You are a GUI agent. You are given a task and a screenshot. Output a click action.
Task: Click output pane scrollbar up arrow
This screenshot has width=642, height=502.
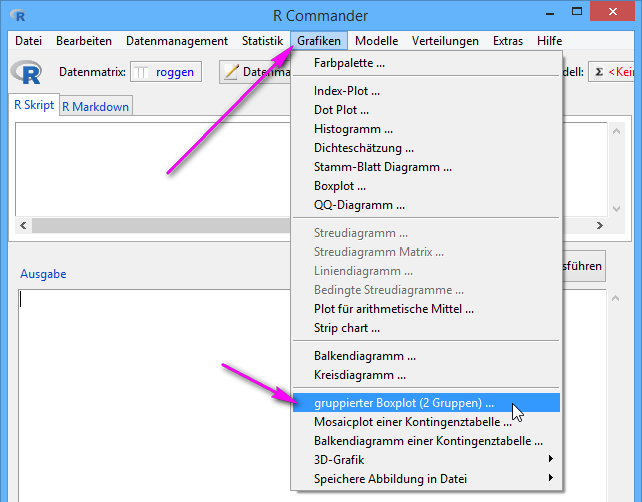pos(615,298)
